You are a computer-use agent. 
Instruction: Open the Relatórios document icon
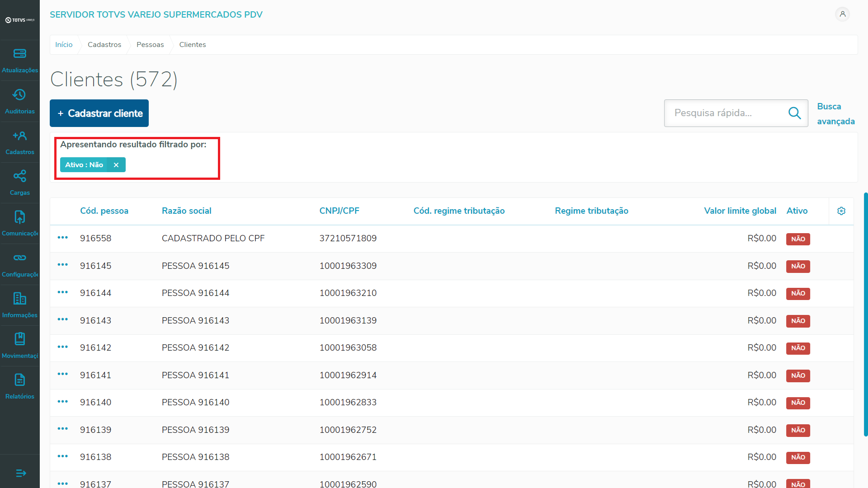click(19, 380)
